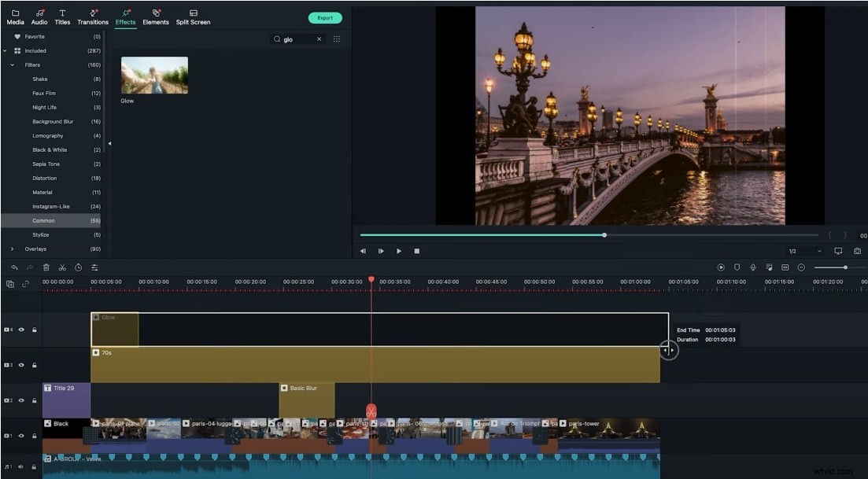Switch to the Transitions tab
868x479 pixels.
[x=92, y=17]
